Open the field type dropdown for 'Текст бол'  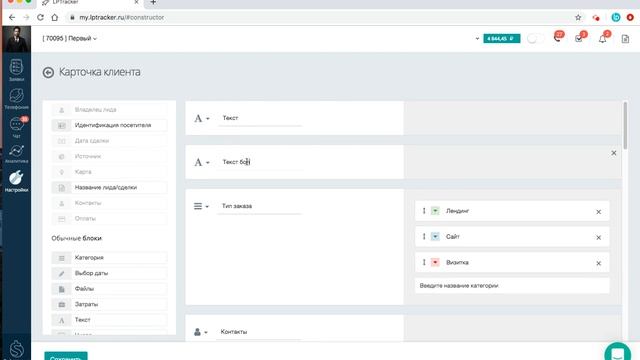tap(202, 162)
